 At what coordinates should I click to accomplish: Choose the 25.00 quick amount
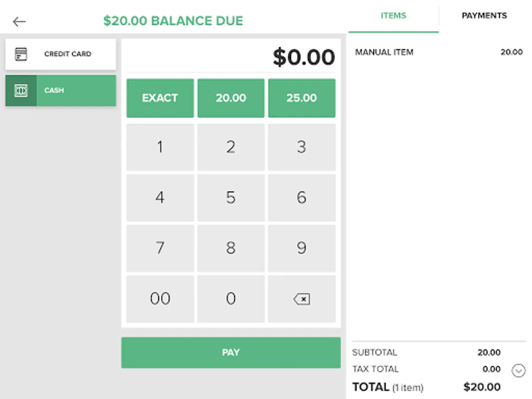click(301, 98)
